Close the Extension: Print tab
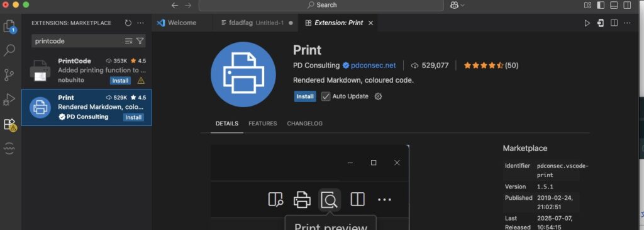The image size is (644, 230). click(370, 23)
